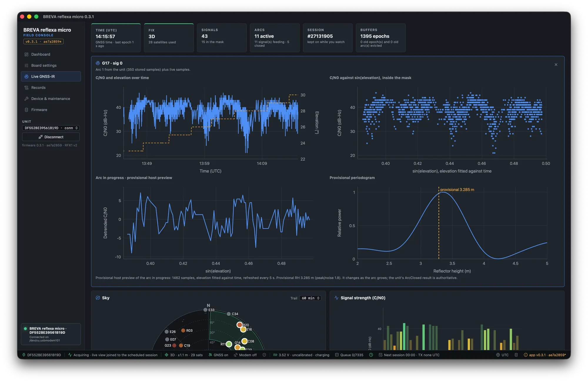Click the Firmware document icon in sidebar
The width and height of the screenshot is (588, 382).
pyautogui.click(x=26, y=110)
